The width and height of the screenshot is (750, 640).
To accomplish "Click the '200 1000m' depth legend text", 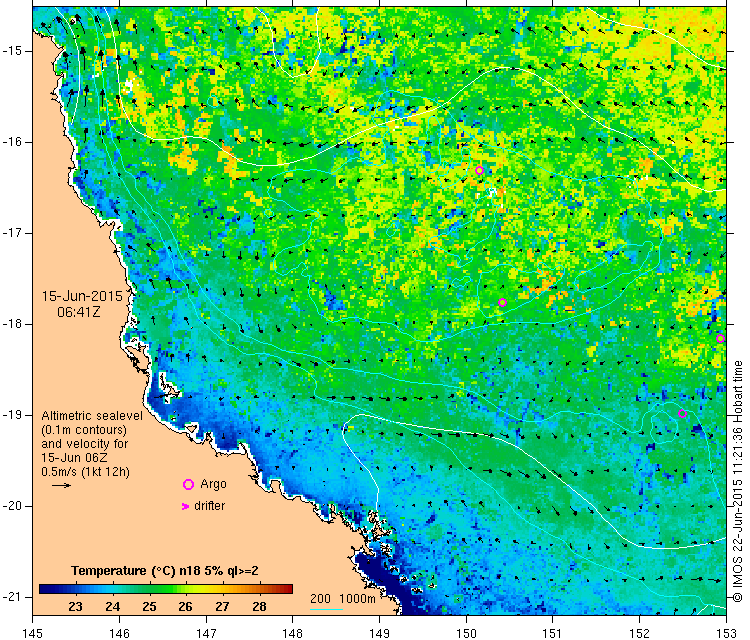I will (342, 599).
